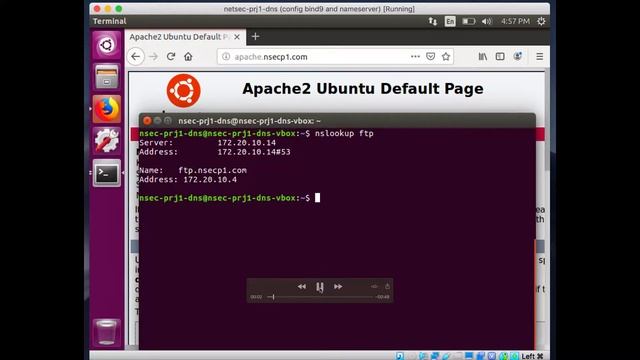Reload the apache.nsecp1.com page
Screen dimensions: 640x360
[171, 57]
